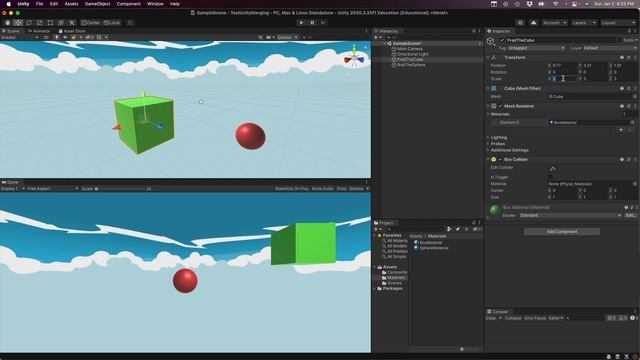
Task: Open Transform component help icon
Action: 622,58
